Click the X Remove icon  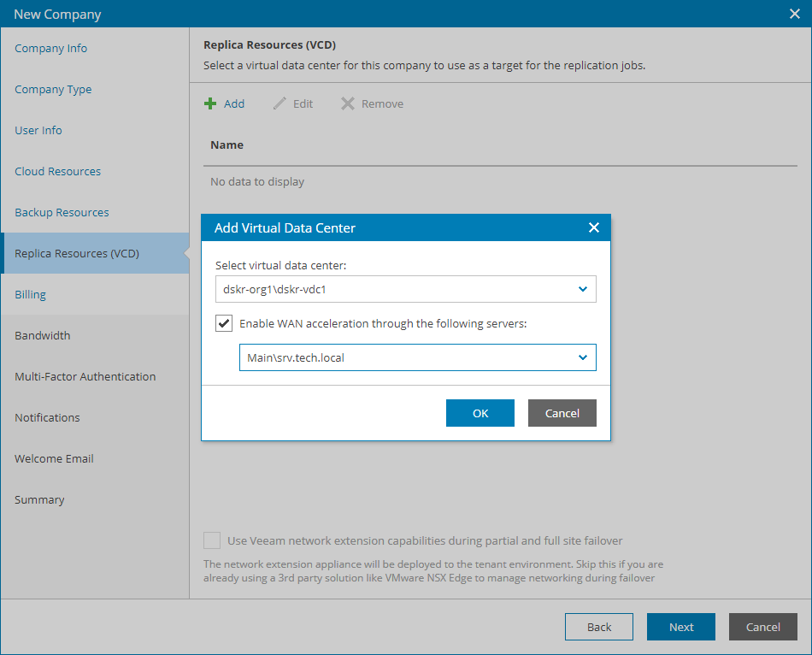(x=348, y=103)
